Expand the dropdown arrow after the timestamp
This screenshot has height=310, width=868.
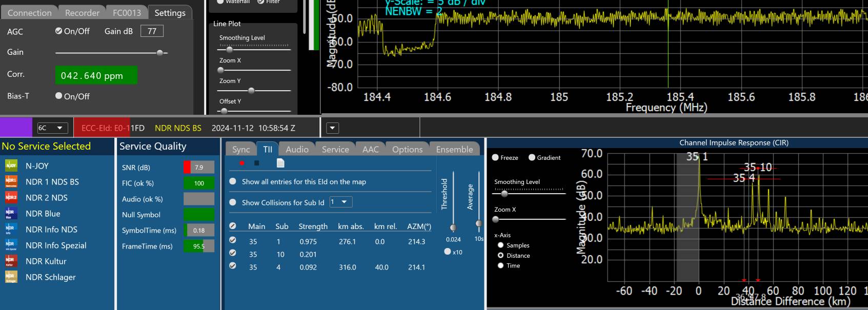pos(332,128)
